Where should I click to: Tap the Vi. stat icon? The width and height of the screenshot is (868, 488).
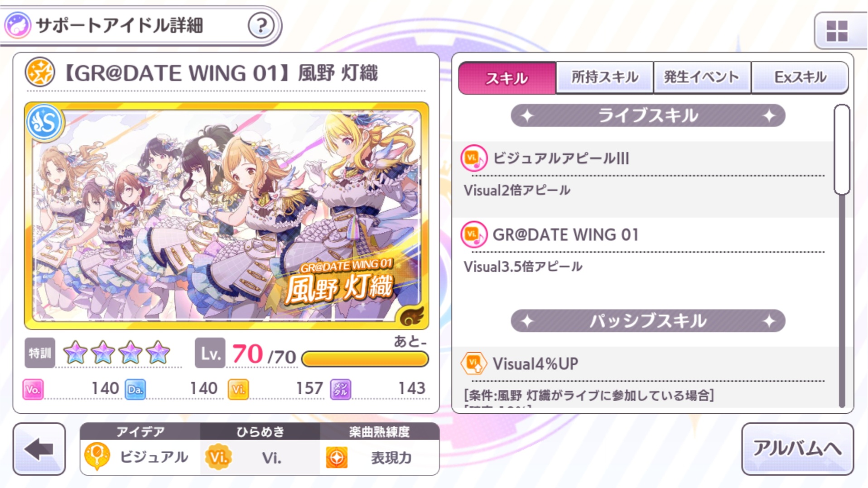[238, 389]
